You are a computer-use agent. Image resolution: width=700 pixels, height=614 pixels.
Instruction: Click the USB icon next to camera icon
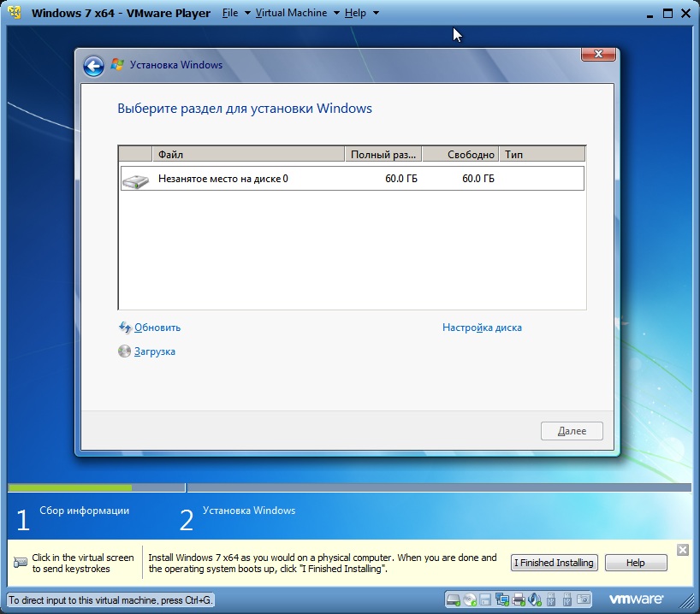567,600
